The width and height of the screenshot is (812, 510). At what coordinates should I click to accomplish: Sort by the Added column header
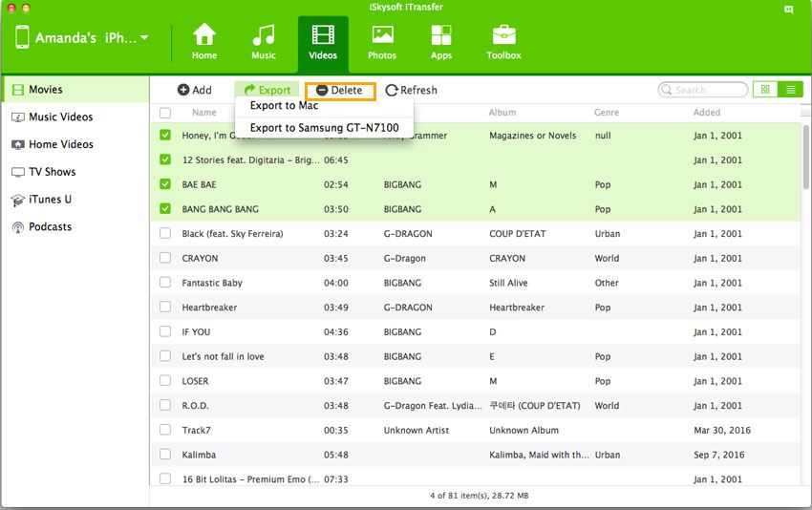[707, 113]
